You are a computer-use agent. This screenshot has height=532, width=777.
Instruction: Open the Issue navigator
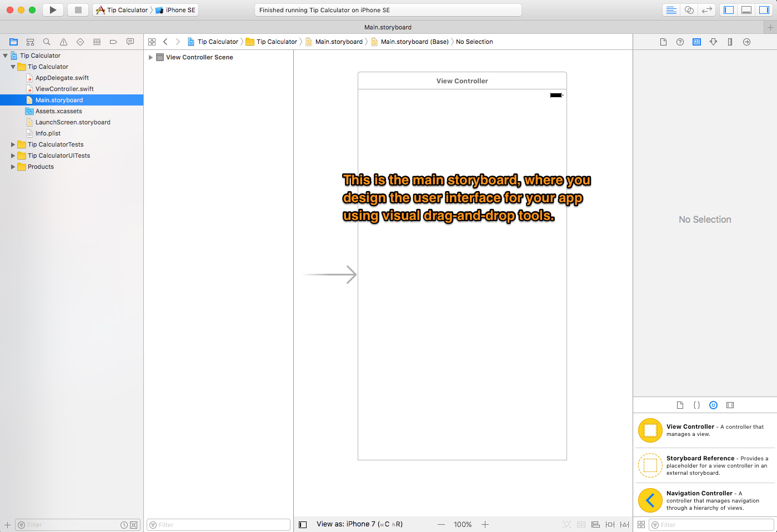63,42
